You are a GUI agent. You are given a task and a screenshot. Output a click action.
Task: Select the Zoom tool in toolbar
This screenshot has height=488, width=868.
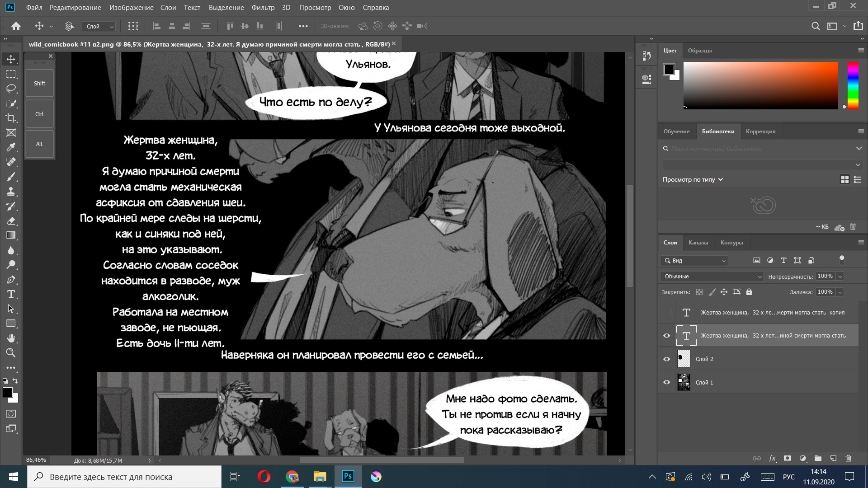coord(11,353)
